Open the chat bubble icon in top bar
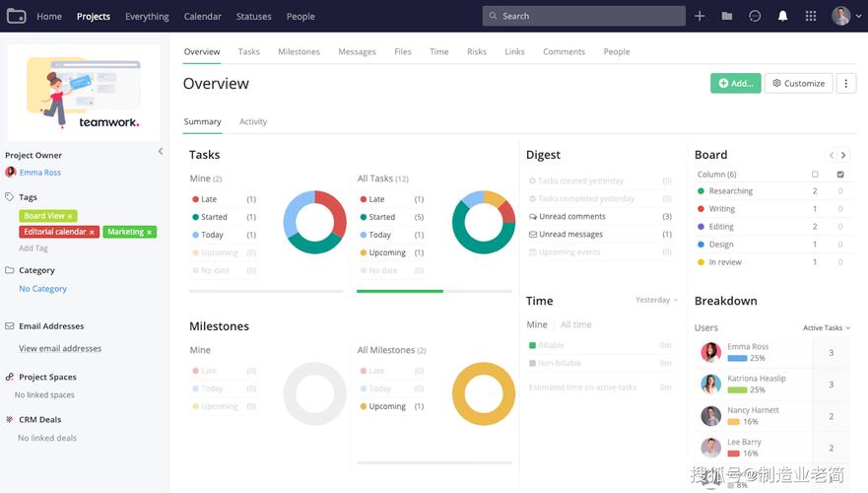868x493 pixels. (755, 16)
